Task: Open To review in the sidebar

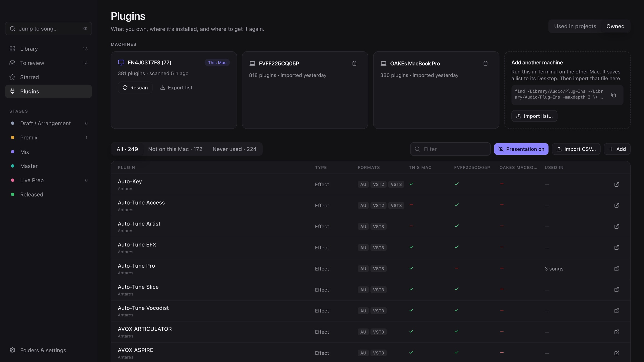Action: [49, 63]
